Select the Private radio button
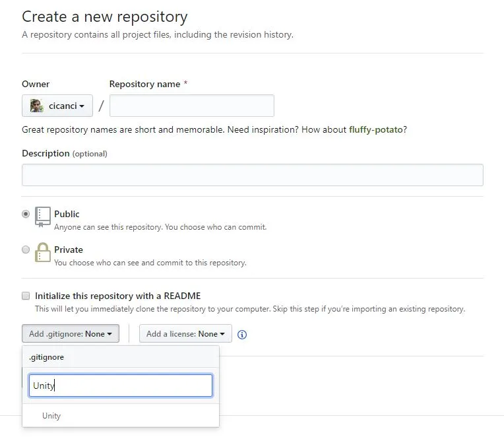This screenshot has height=437, width=504. (x=26, y=250)
